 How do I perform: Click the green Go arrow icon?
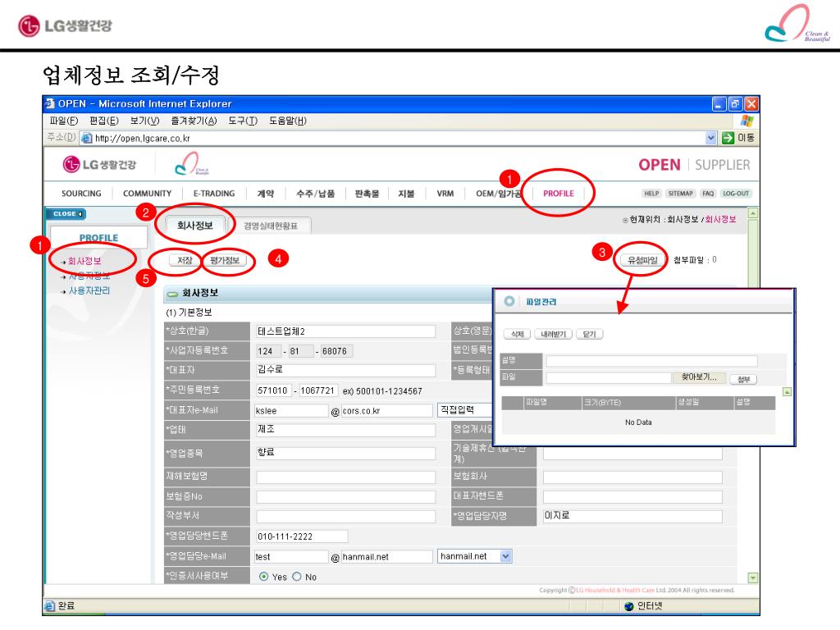click(x=728, y=138)
